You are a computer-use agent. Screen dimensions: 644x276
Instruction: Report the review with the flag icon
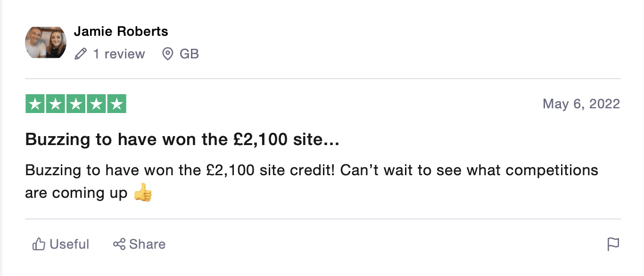(x=613, y=244)
